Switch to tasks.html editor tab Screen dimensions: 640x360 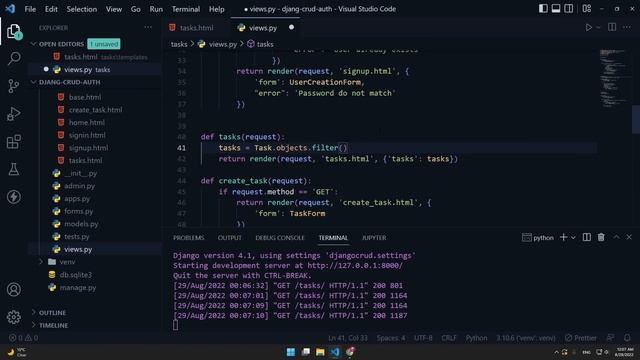(x=196, y=28)
